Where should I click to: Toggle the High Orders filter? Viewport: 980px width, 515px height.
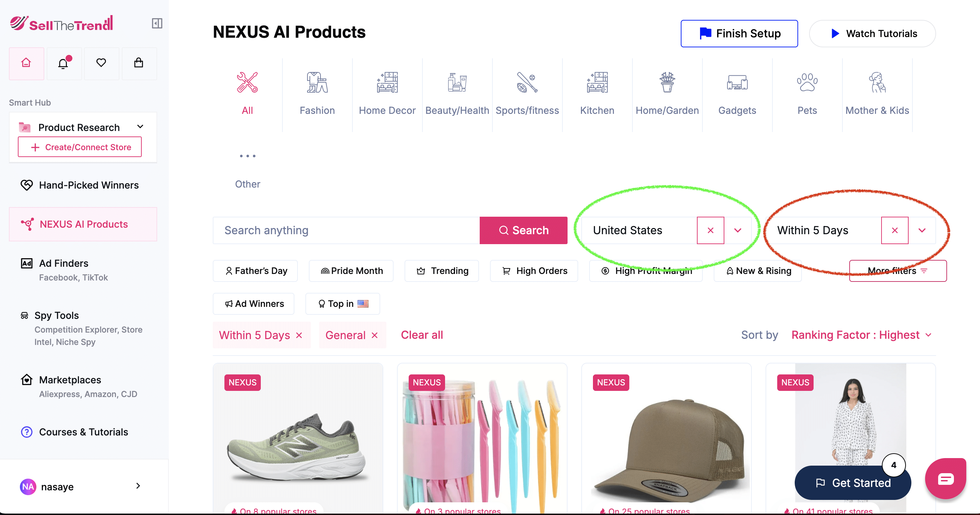534,271
